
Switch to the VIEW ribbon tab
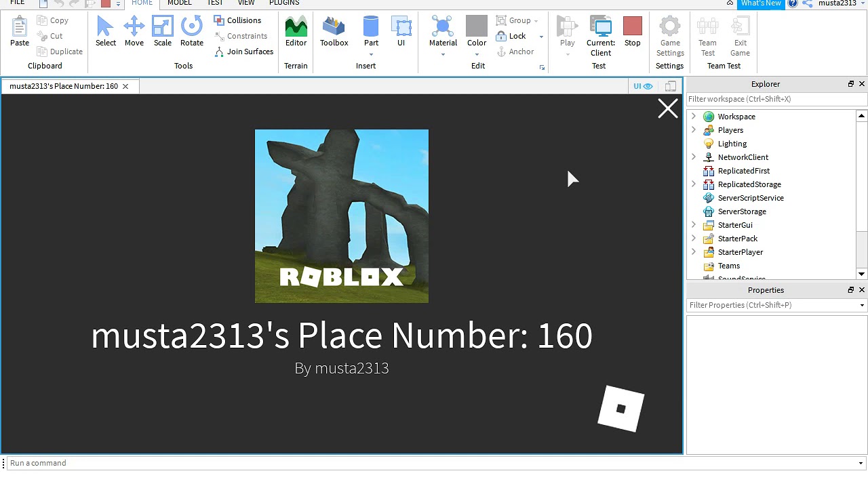(x=246, y=3)
